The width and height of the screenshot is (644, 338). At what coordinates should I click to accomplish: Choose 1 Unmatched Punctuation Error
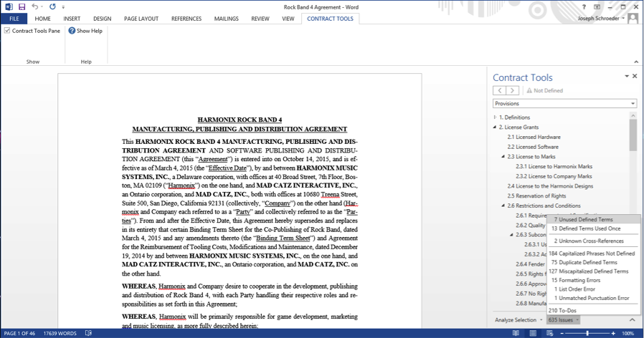pos(594,298)
